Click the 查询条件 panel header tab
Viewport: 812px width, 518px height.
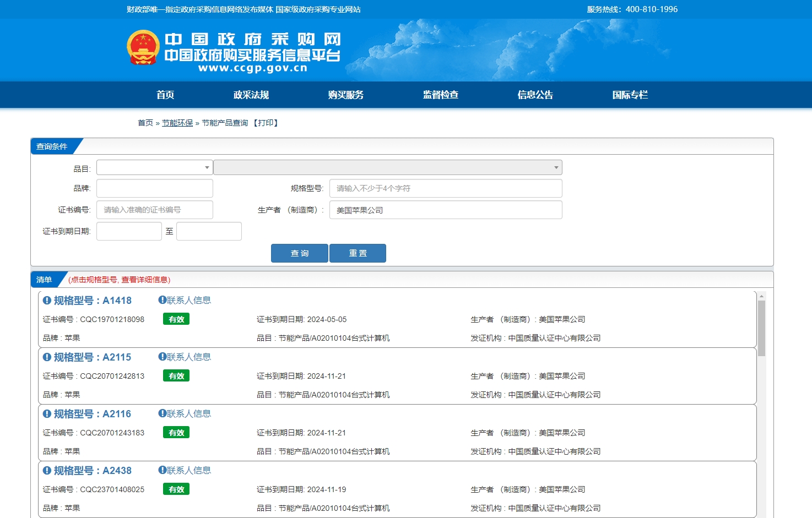(52, 146)
